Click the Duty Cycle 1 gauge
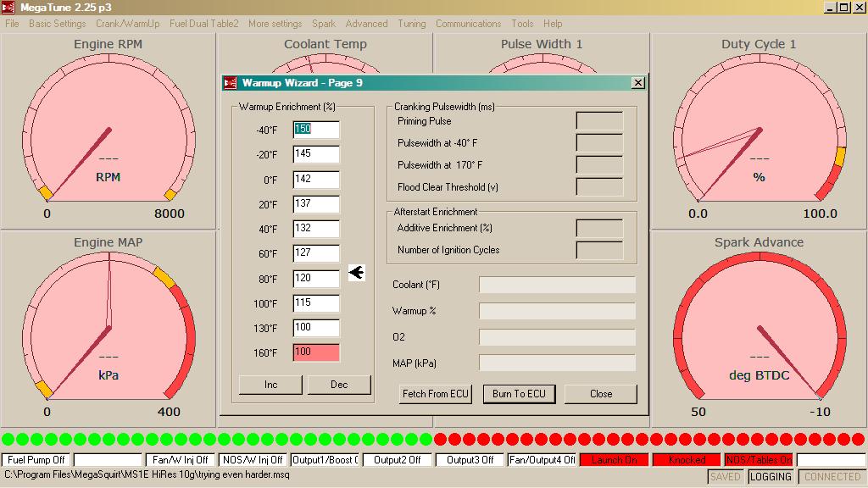The width and height of the screenshot is (868, 488). 759,131
